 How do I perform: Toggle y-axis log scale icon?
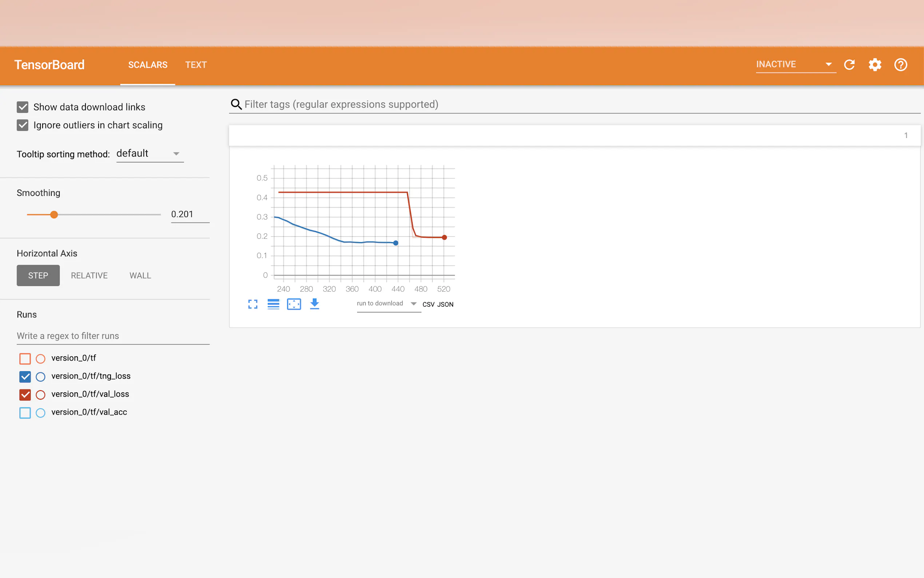273,304
